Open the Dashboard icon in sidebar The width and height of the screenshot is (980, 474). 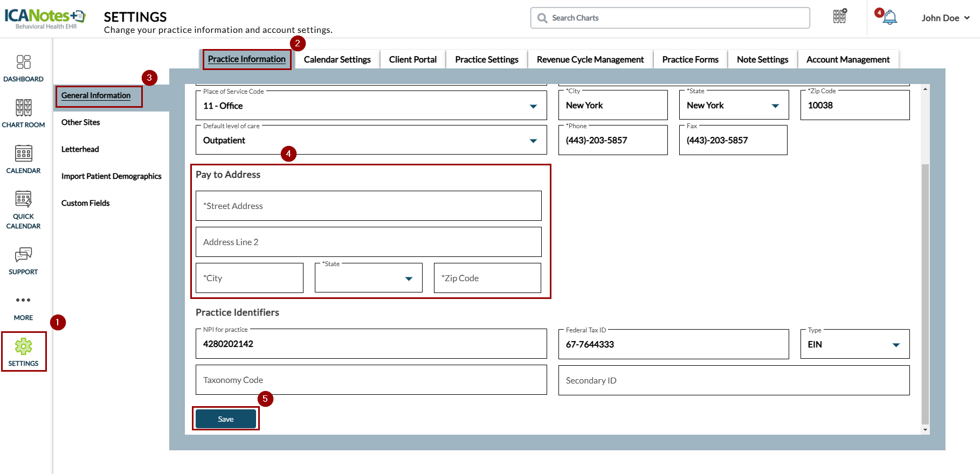pyautogui.click(x=23, y=62)
